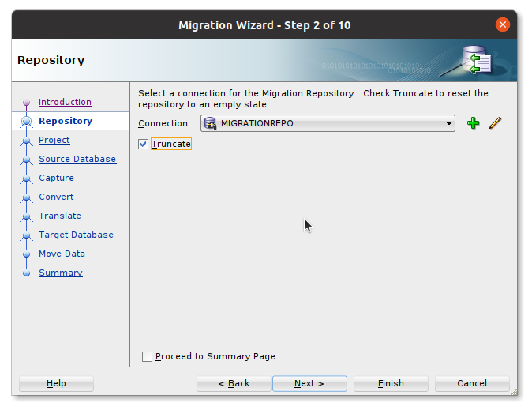Uncheck the Truncate checkbox
The image size is (532, 410).
[143, 144]
